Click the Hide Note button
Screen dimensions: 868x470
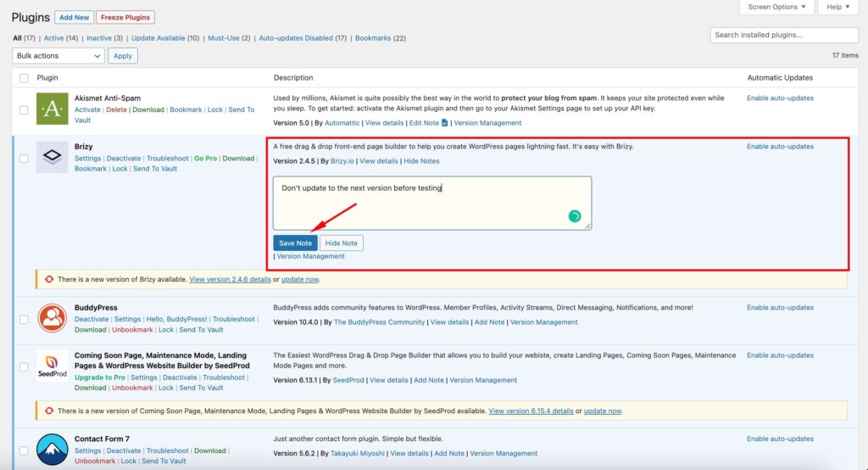click(x=341, y=243)
